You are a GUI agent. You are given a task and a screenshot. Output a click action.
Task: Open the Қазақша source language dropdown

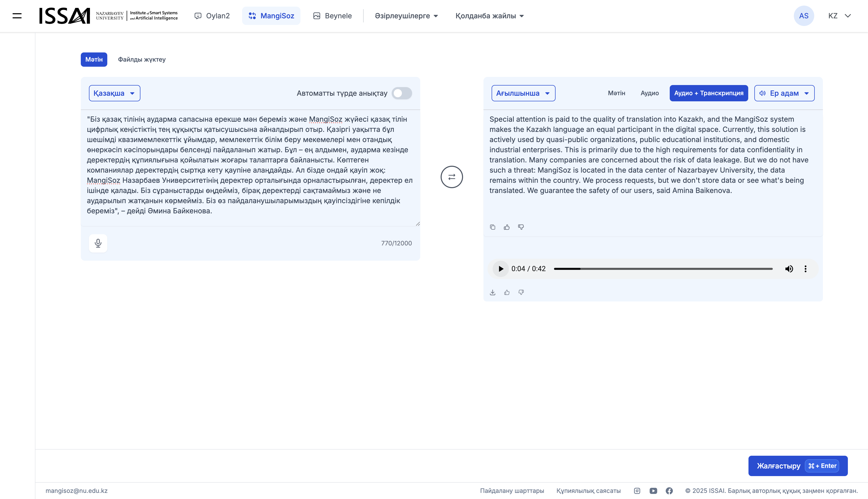click(114, 93)
